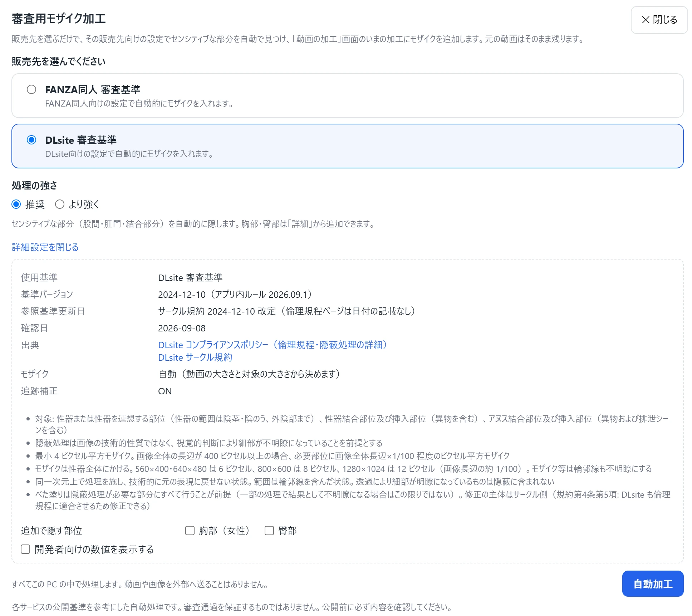The height and width of the screenshot is (616, 692).
Task: Enable the 臀部 checkbox
Action: (269, 531)
